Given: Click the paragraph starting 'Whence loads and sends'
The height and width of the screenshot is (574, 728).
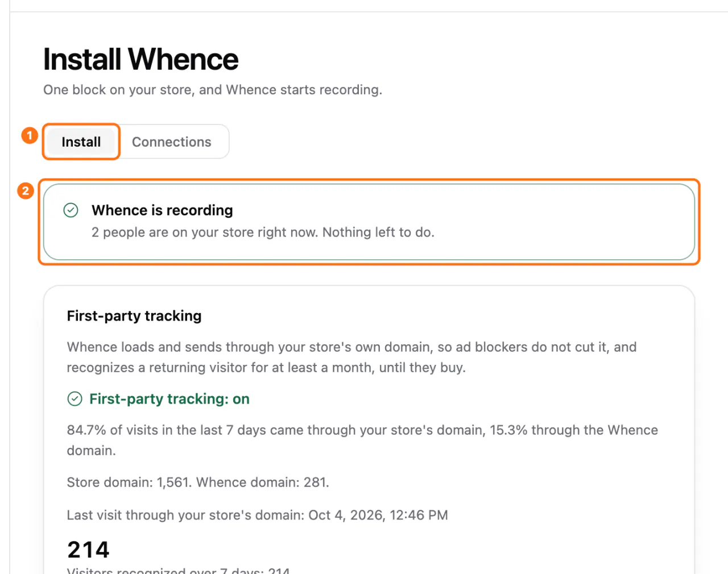Looking at the screenshot, I should [x=351, y=357].
